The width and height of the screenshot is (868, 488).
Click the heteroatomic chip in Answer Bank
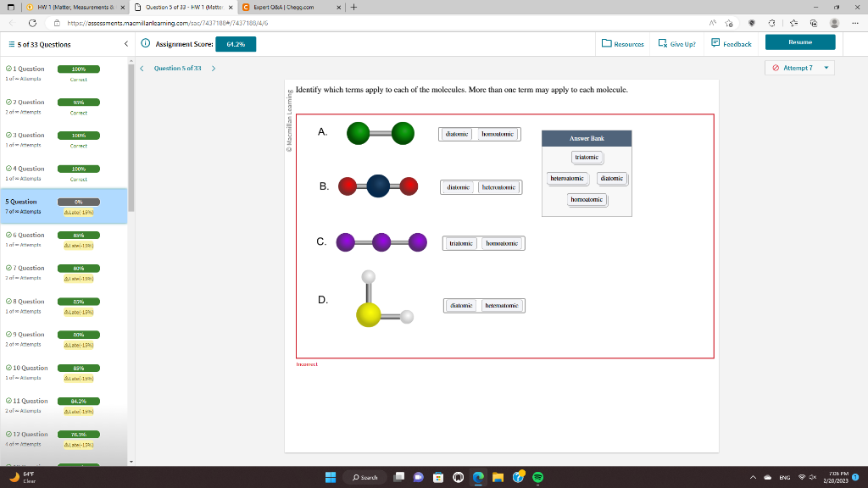click(x=567, y=178)
